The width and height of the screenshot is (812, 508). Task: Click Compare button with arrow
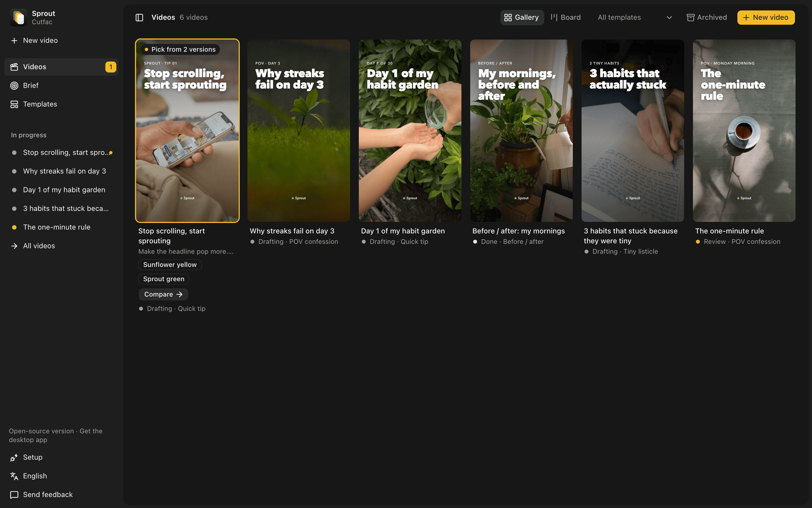[x=163, y=294]
